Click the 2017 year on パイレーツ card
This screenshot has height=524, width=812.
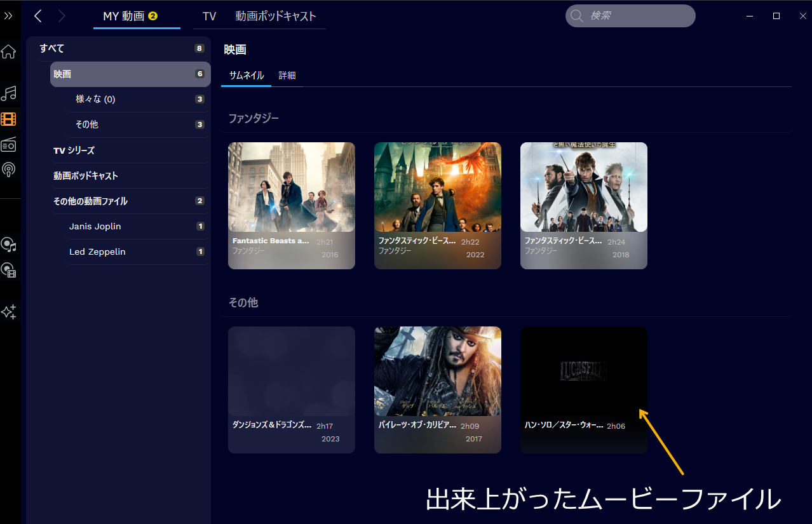[474, 439]
